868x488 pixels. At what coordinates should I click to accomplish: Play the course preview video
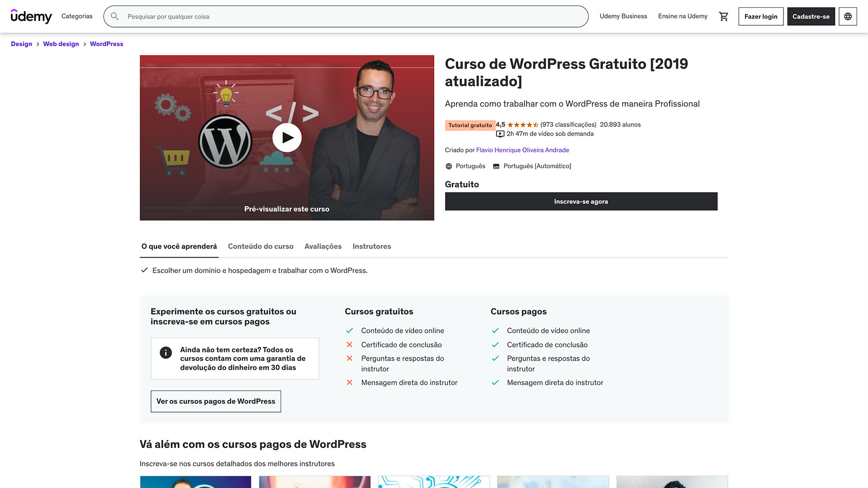[287, 137]
